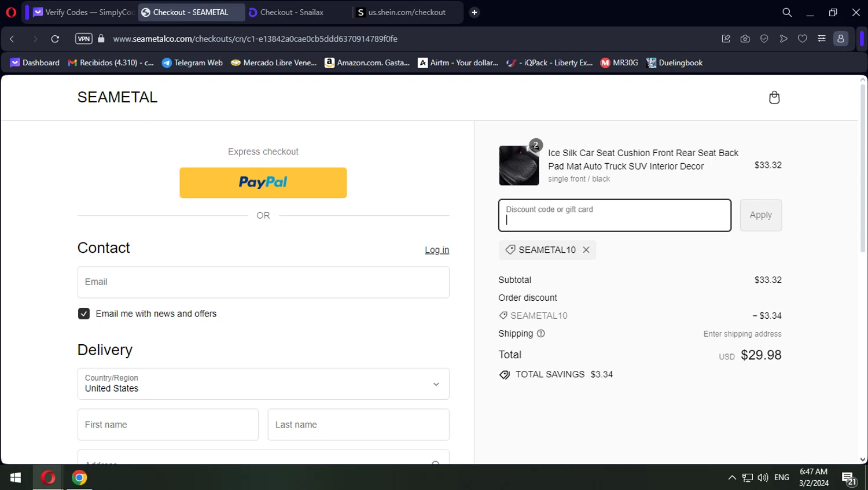This screenshot has height=490, width=868.
Task: Open the profile account icon
Action: coord(841,39)
